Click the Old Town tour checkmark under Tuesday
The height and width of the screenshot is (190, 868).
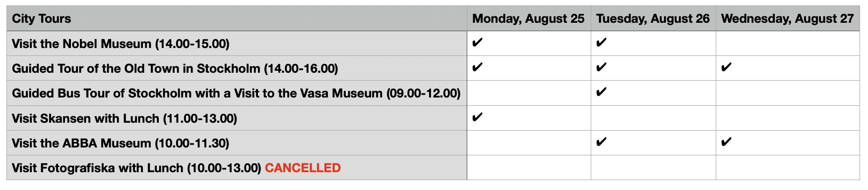(x=601, y=68)
